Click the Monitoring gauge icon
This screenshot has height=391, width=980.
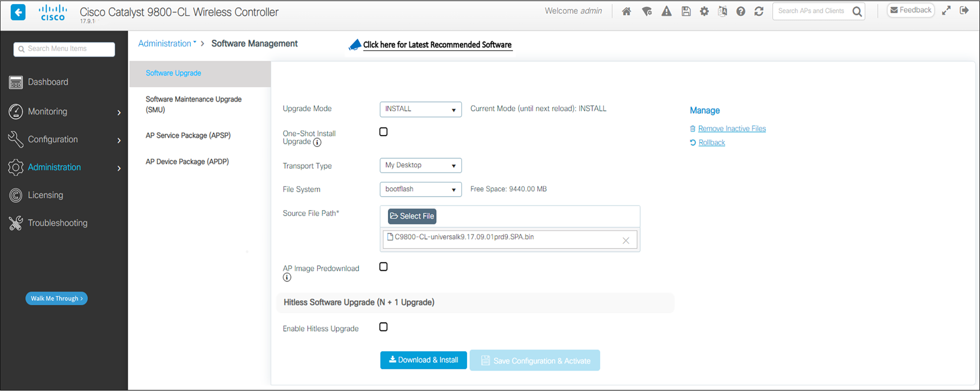coord(16,112)
